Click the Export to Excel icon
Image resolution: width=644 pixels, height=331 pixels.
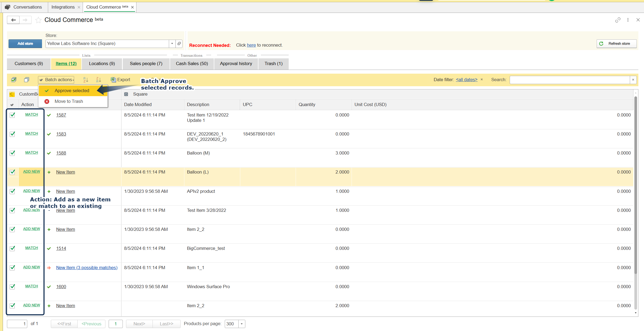click(113, 80)
